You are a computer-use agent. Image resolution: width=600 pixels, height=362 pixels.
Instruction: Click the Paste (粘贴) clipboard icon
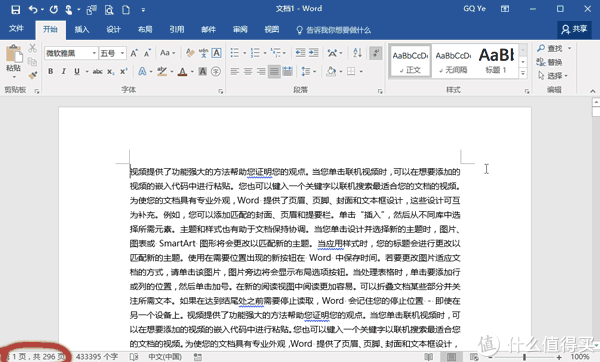pyautogui.click(x=14, y=54)
